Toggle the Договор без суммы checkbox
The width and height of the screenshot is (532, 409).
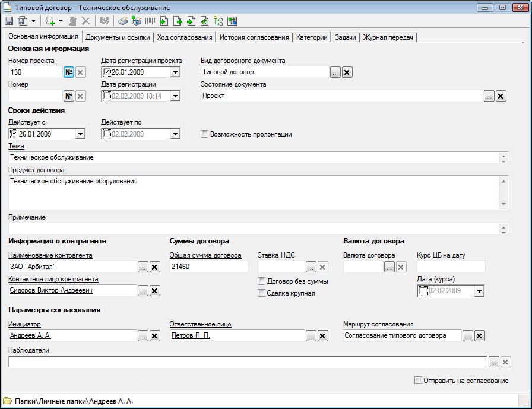262,281
